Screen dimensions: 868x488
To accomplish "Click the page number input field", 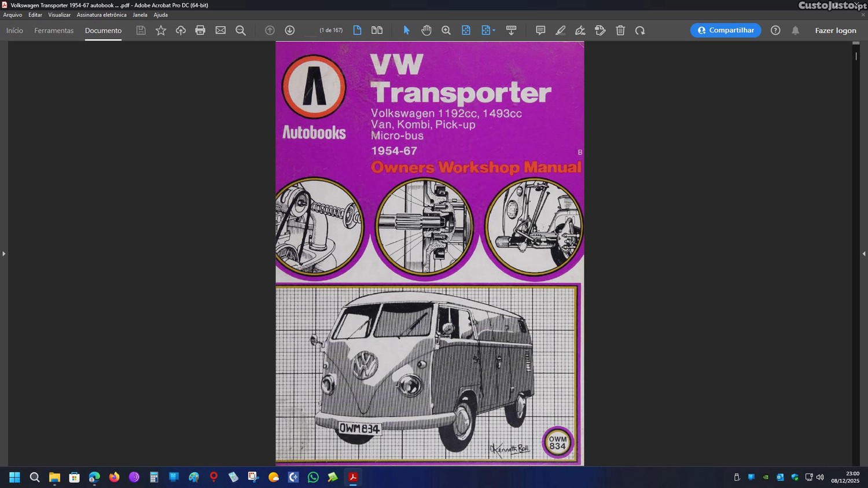I will pyautogui.click(x=311, y=31).
